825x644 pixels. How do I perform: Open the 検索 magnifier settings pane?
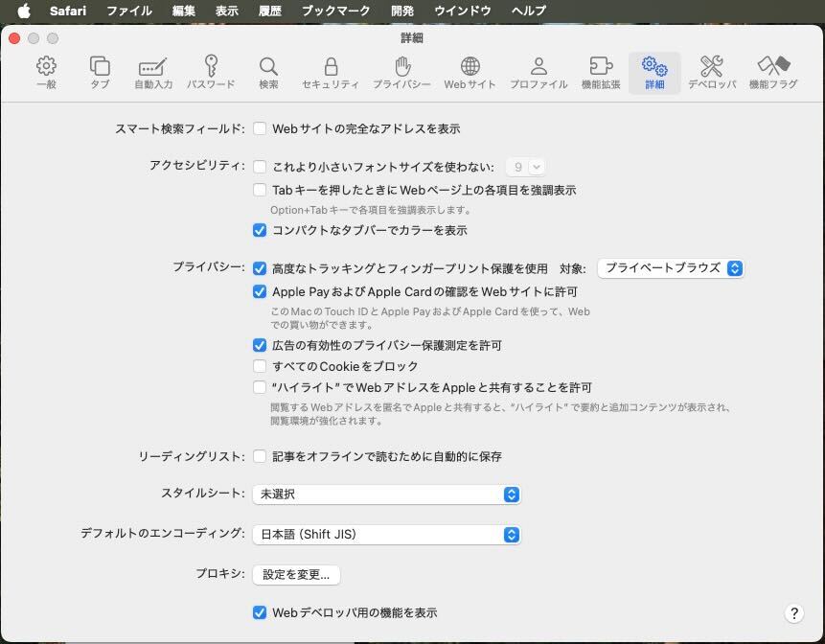coord(268,72)
